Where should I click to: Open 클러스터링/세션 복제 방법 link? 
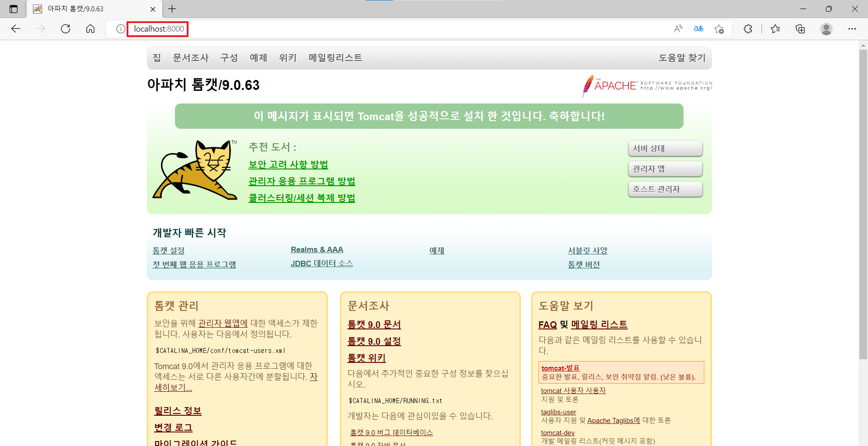click(x=302, y=198)
